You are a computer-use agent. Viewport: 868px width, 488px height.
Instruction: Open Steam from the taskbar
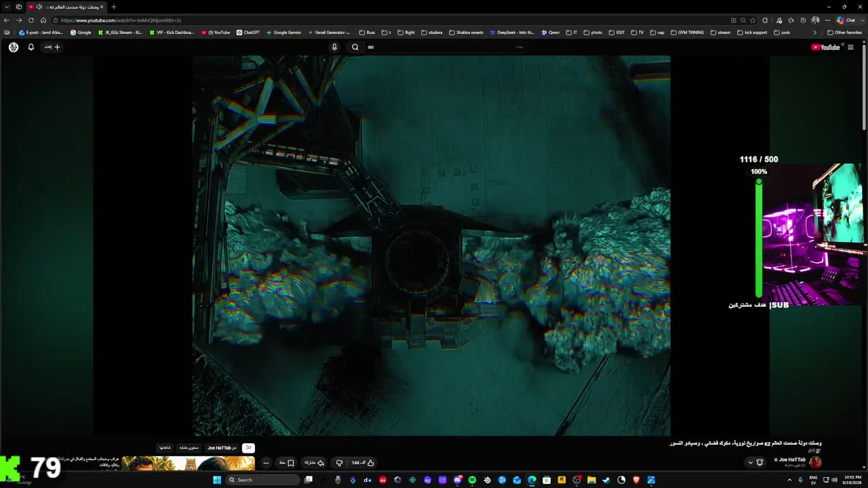click(x=606, y=480)
